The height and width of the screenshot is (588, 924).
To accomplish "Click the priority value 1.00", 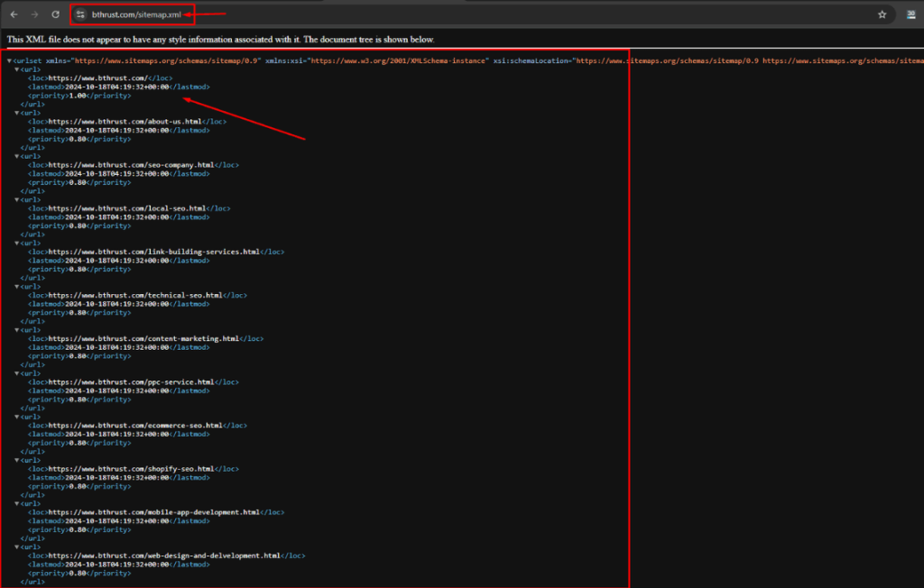I will pyautogui.click(x=78, y=96).
